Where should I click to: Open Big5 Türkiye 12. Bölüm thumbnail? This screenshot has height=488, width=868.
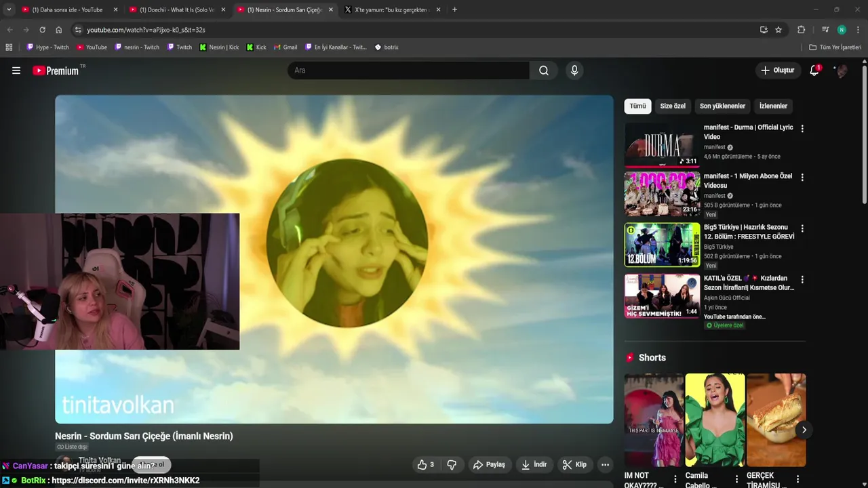click(662, 245)
